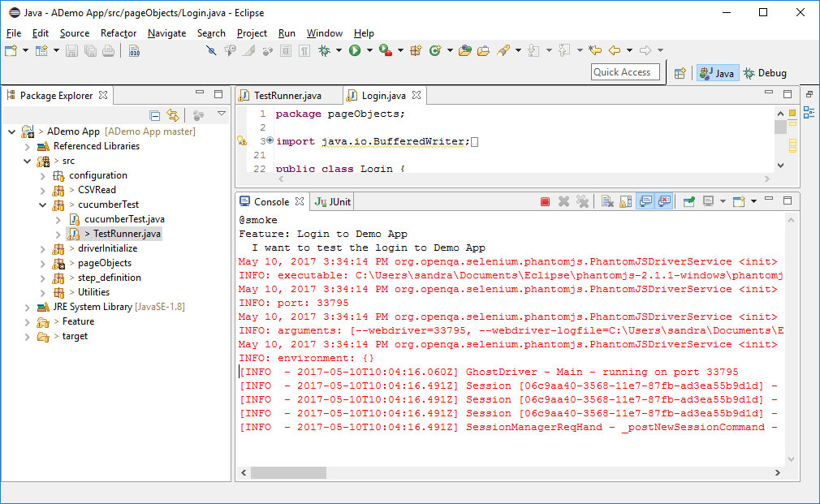This screenshot has height=504, width=820.
Task: Click the Open Perspective icon
Action: click(680, 73)
